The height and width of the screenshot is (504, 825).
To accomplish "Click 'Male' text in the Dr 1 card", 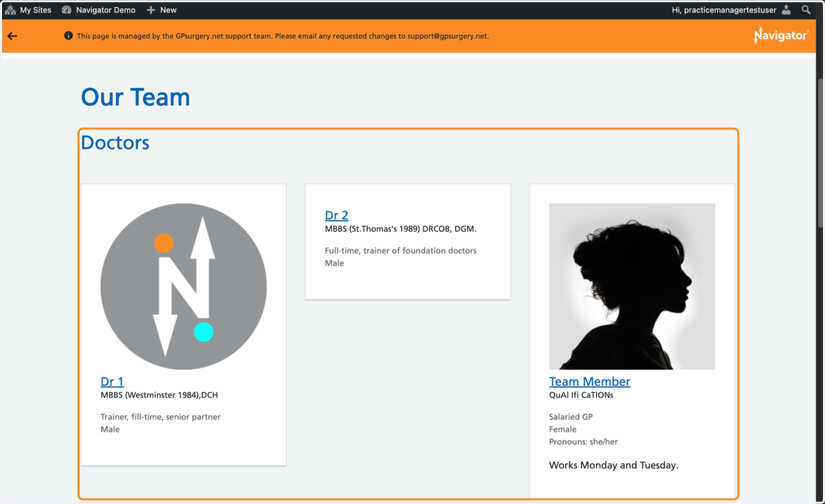I will tap(110, 429).
